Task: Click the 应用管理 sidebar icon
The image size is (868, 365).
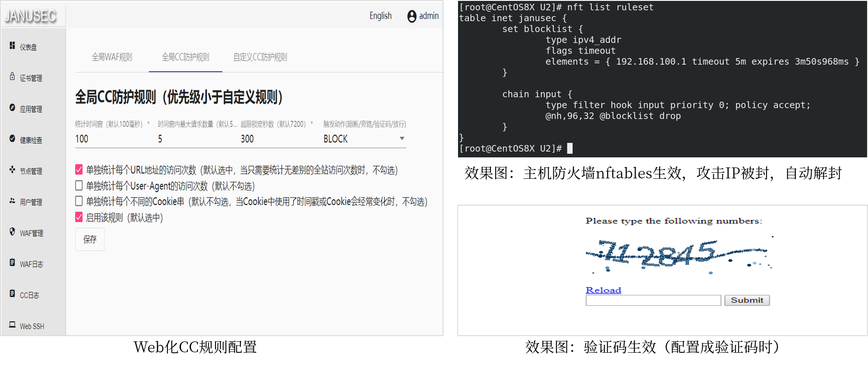Action: point(12,108)
